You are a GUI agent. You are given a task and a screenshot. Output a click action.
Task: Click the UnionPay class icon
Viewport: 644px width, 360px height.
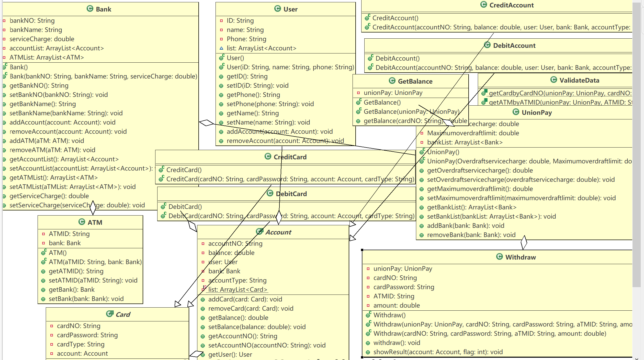pos(516,112)
